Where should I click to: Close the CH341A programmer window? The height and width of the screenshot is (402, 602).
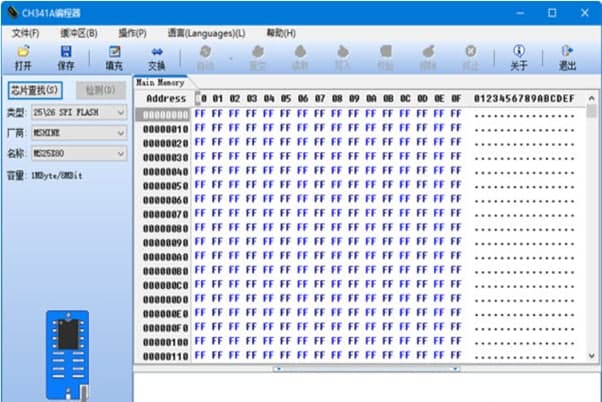pyautogui.click(x=584, y=13)
